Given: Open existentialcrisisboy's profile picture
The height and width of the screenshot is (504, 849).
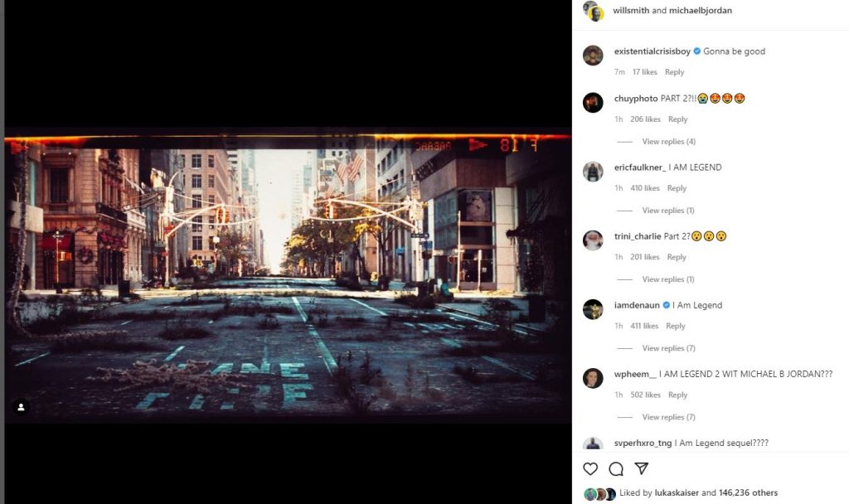Looking at the screenshot, I should click(x=593, y=56).
